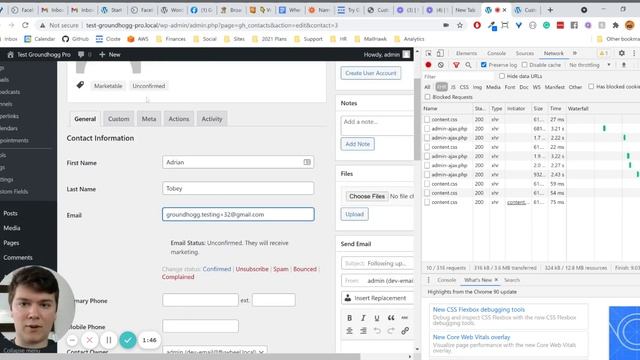Select the XHR network filter
Screen dimensions: 640x360
click(441, 87)
